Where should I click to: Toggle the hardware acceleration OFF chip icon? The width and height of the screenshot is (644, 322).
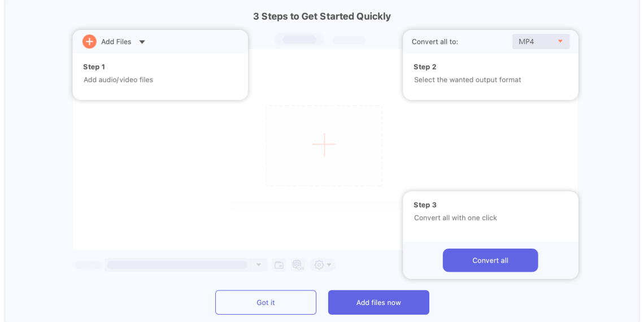tap(298, 265)
